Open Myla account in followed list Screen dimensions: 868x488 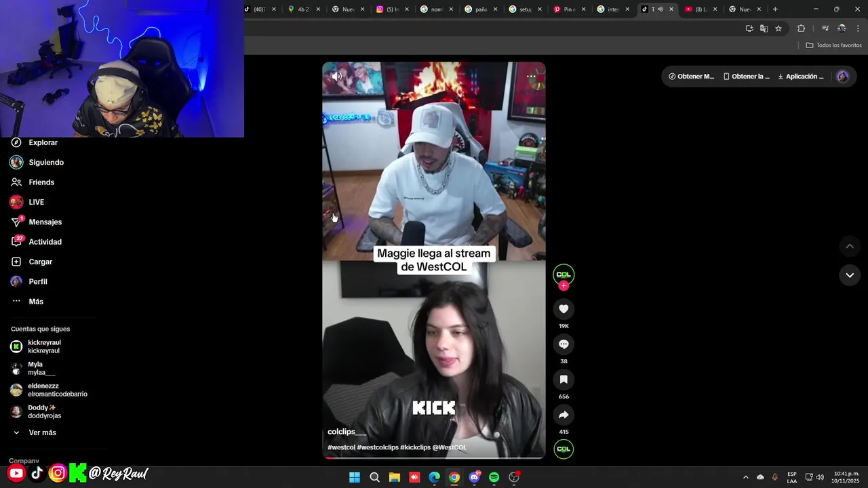click(33, 368)
